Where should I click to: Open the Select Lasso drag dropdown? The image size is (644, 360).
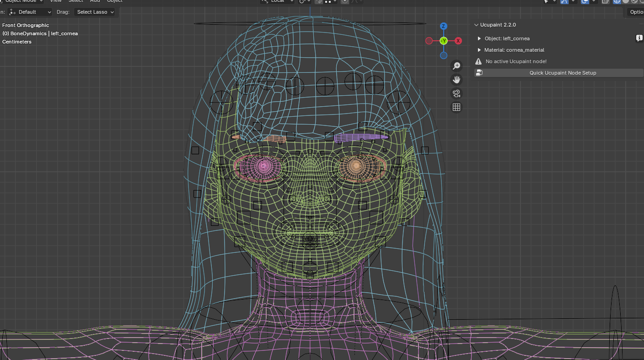(x=95, y=12)
